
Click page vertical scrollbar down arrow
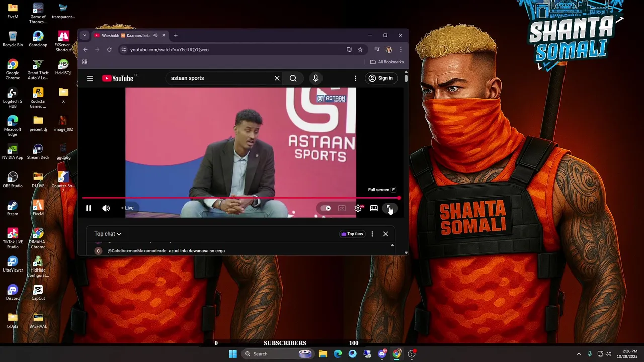click(406, 253)
